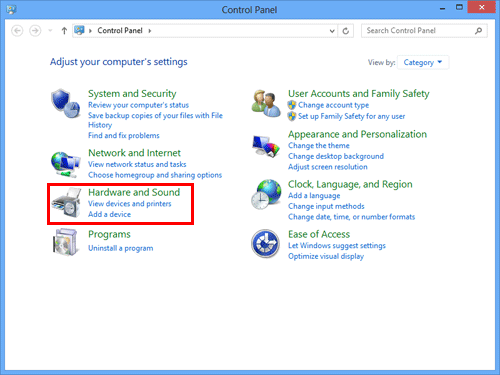Click the Control Panel icon in address bar

[79, 30]
